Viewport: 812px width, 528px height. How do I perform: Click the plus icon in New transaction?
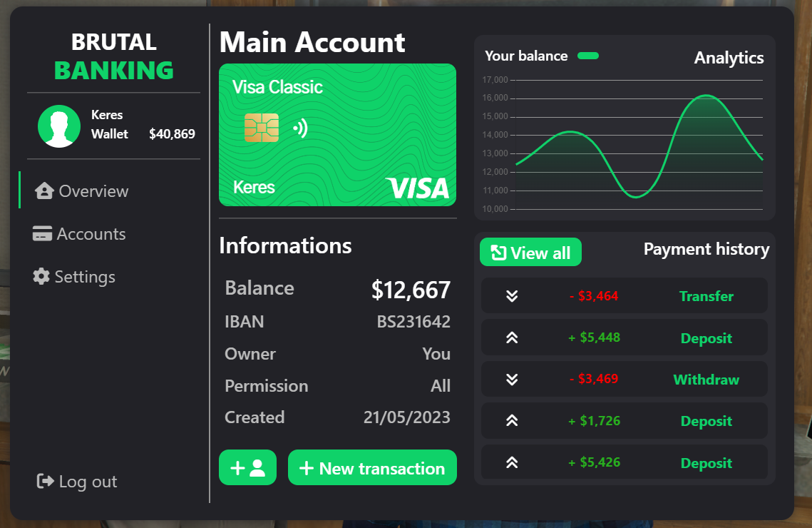307,467
